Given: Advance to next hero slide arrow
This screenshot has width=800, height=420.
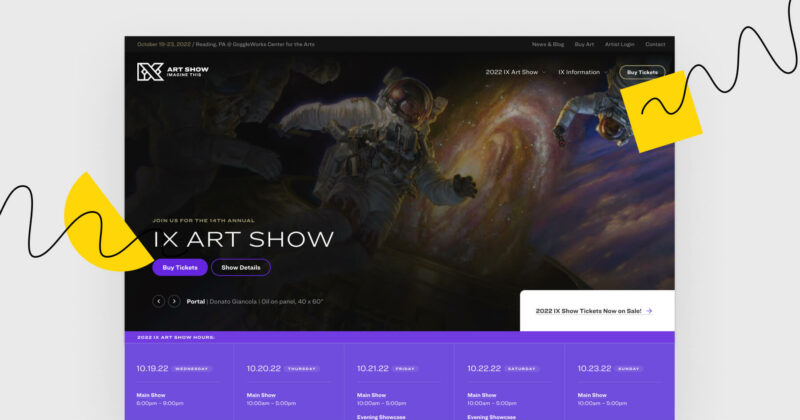Looking at the screenshot, I should coord(174,302).
